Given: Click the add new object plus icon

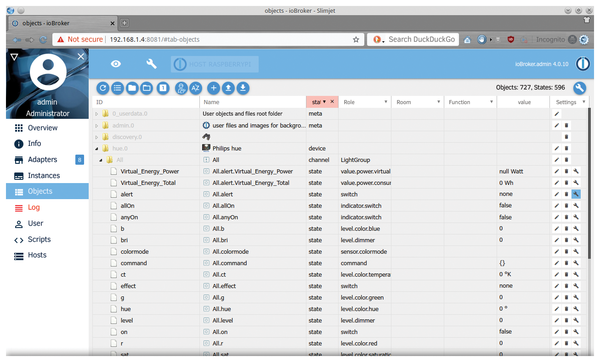Looking at the screenshot, I should pos(214,88).
